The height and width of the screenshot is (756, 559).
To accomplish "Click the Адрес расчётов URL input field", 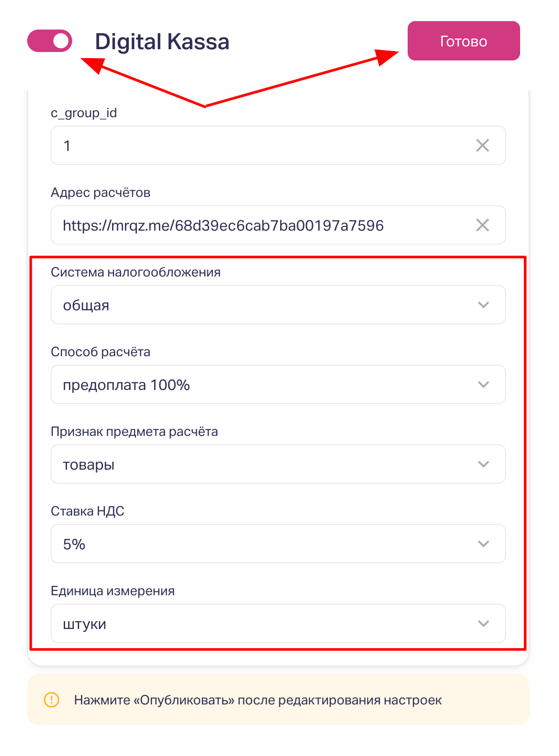I will coord(262,225).
